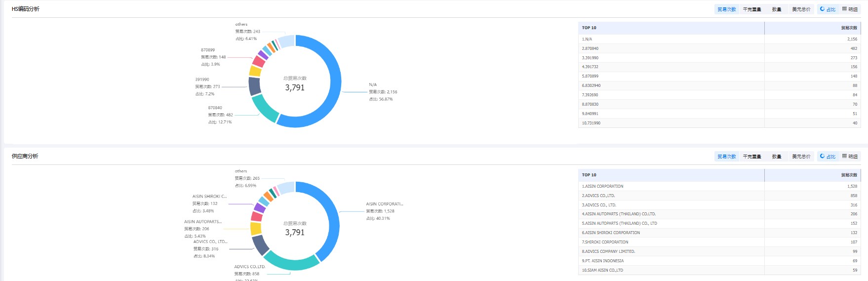Switch supplier analysis to 明细 table view
Image resolution: width=868 pixels, height=281 pixels.
(850, 157)
